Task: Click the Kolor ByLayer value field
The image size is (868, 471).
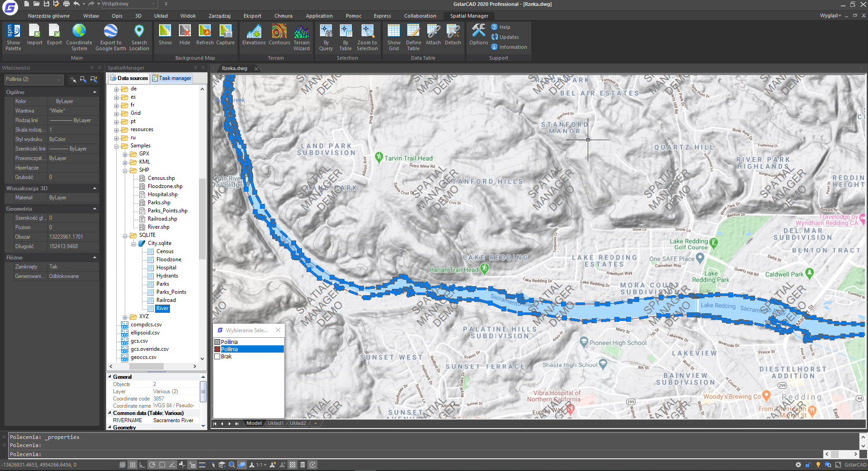Action: 73,101
